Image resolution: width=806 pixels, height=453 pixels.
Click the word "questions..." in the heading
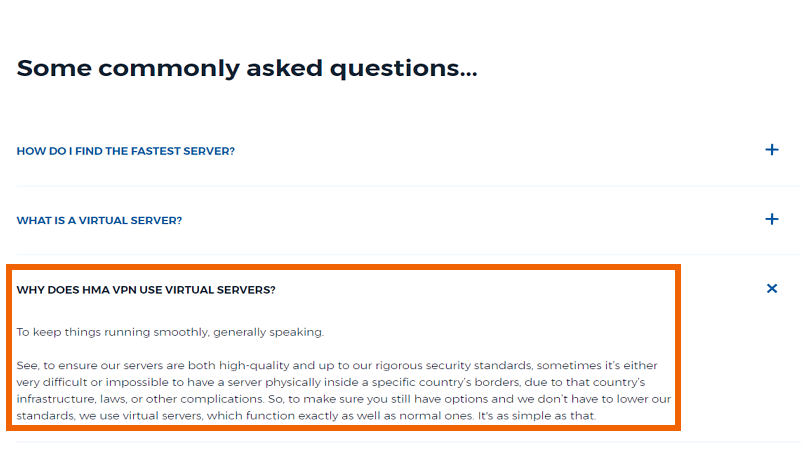pyautogui.click(x=404, y=68)
